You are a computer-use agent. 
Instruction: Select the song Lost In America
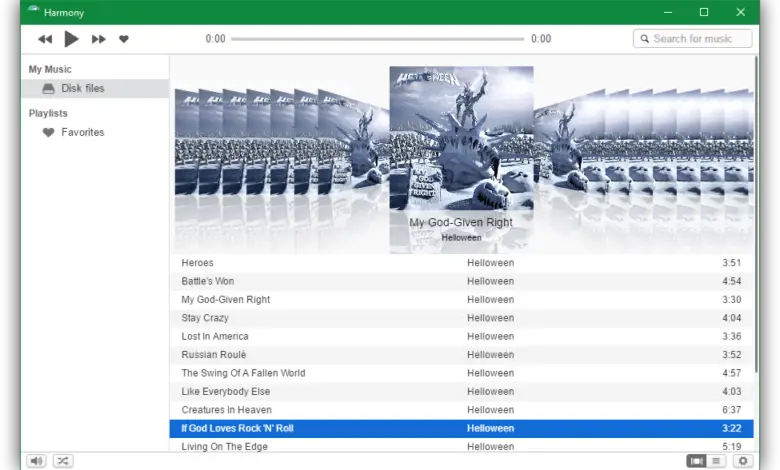coord(461,336)
